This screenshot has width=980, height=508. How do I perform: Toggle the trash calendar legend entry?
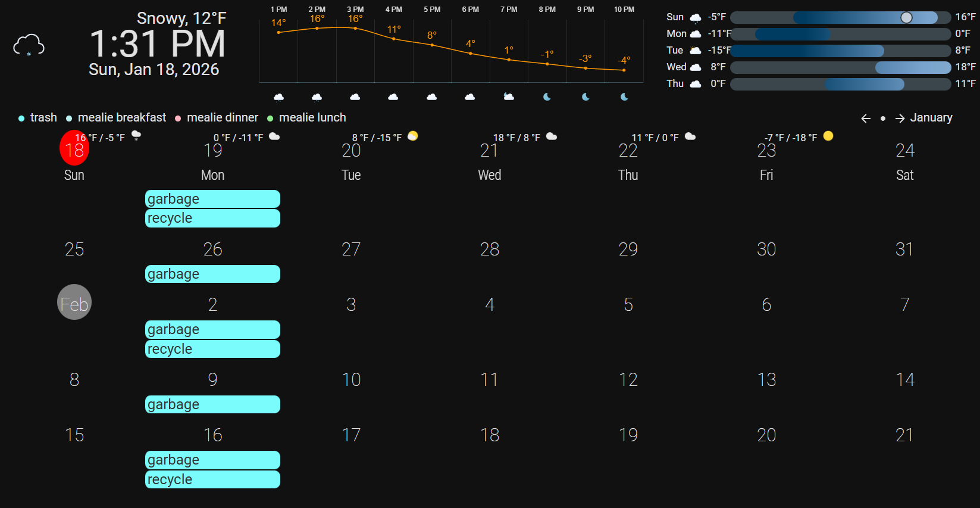[37, 118]
